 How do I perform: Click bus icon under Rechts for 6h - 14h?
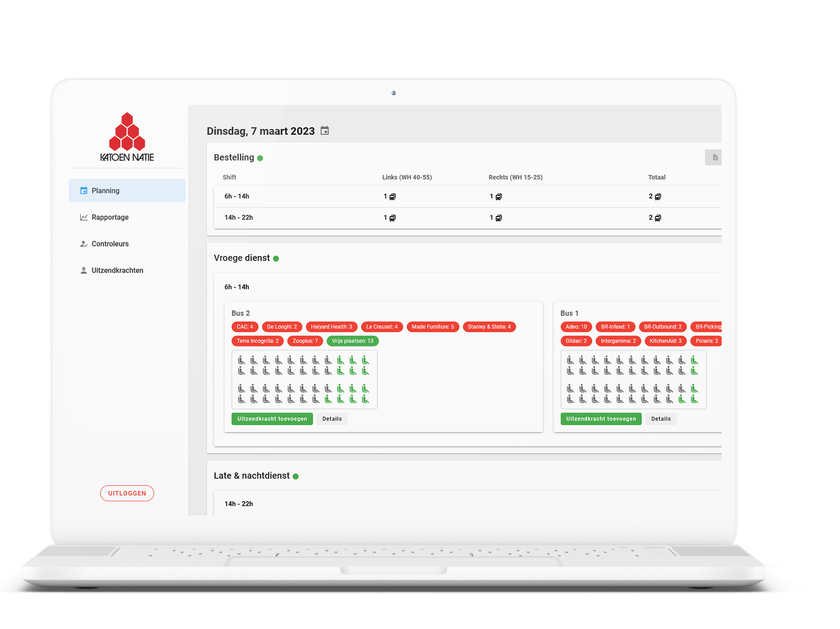click(499, 197)
